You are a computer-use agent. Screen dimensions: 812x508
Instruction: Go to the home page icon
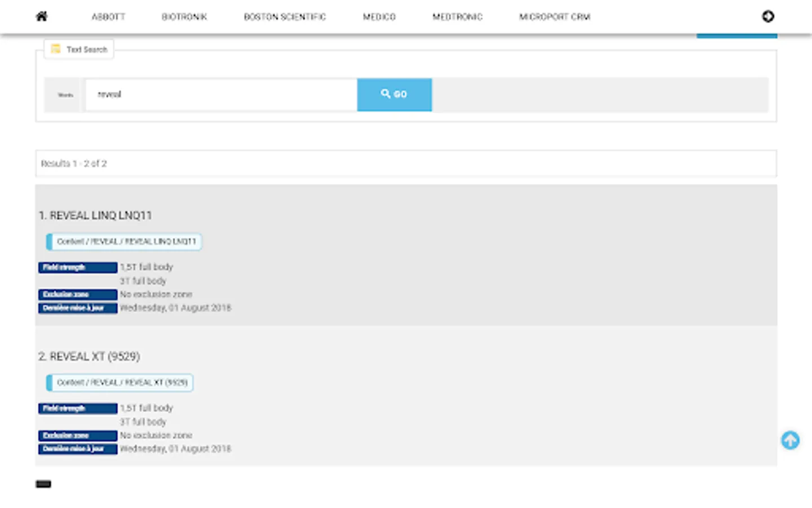(42, 16)
